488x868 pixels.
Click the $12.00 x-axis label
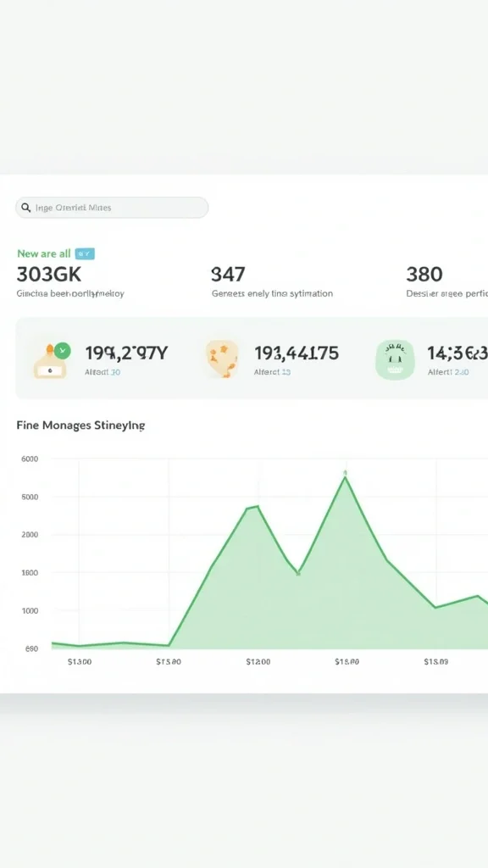pyautogui.click(x=258, y=661)
